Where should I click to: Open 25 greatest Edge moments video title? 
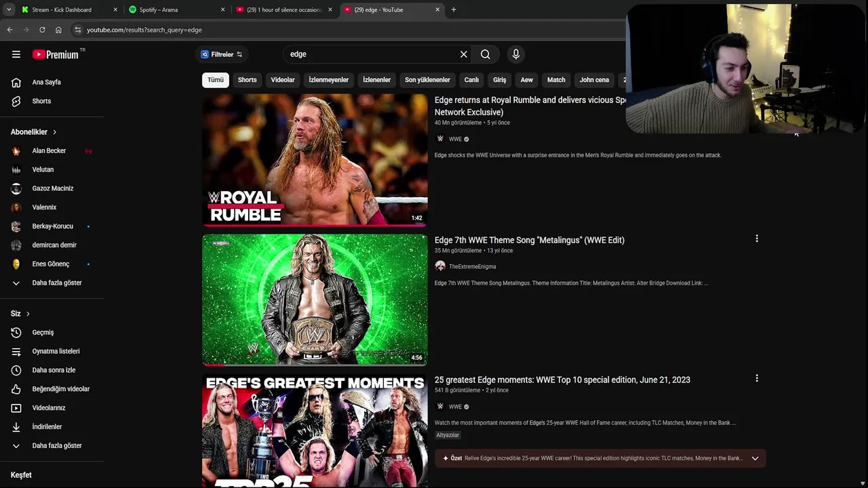click(562, 380)
